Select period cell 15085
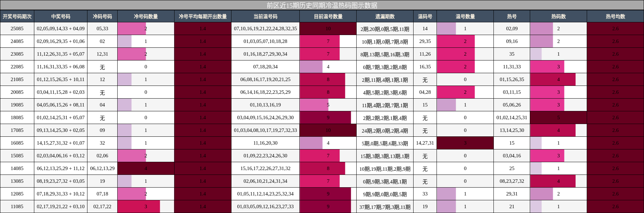Viewport: 644px width, 213px height. pos(17,156)
